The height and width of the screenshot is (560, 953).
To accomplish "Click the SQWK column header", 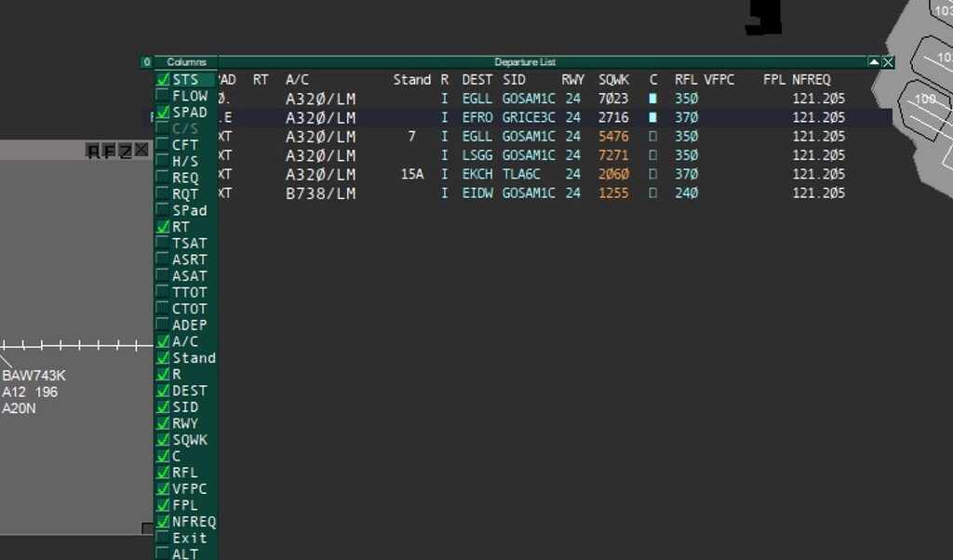I will pos(613,79).
